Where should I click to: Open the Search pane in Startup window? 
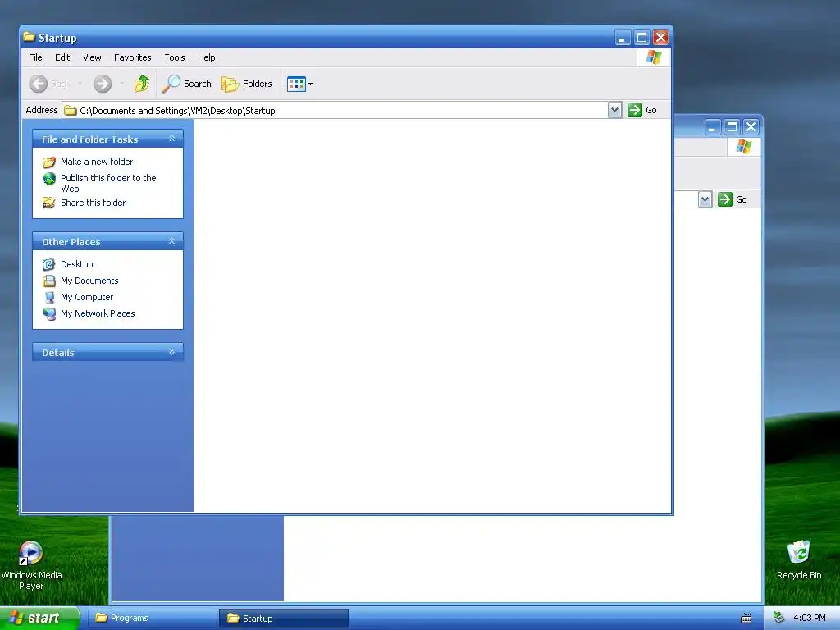(x=187, y=84)
